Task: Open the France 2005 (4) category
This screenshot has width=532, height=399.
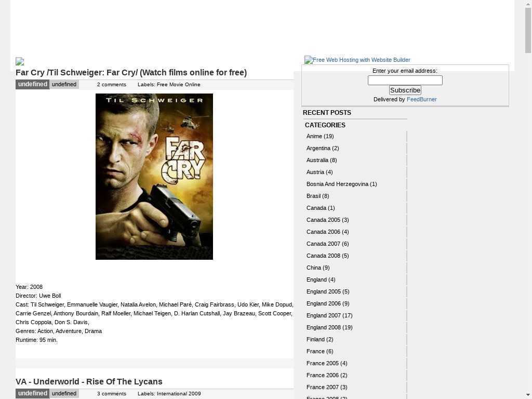Action: click(327, 363)
